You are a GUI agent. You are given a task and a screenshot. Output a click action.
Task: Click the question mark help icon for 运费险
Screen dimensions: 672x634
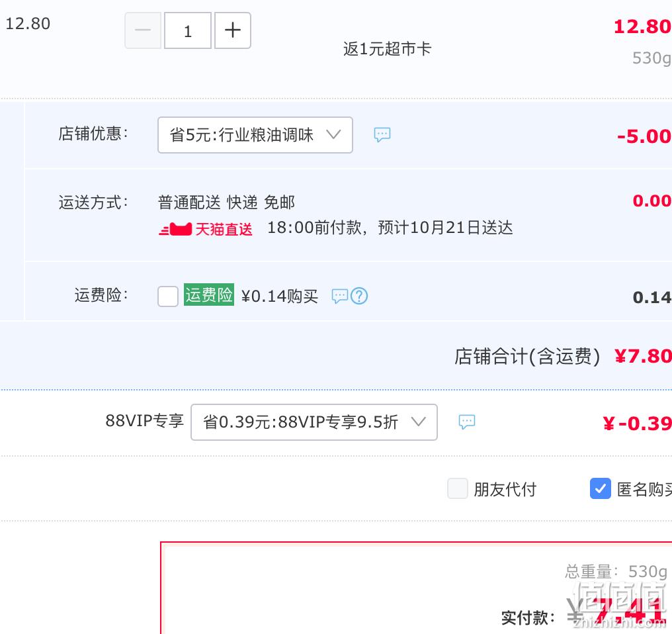[x=359, y=296]
